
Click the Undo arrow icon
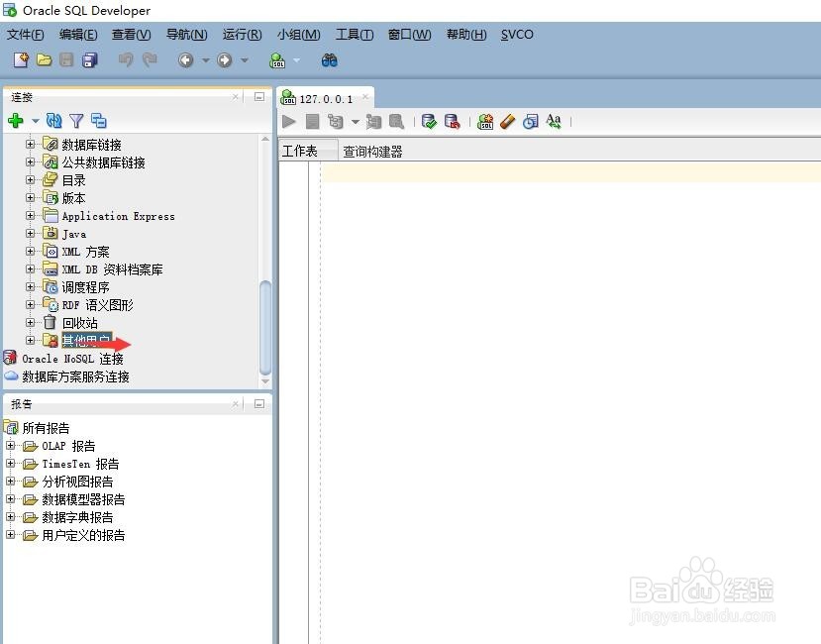coord(126,60)
